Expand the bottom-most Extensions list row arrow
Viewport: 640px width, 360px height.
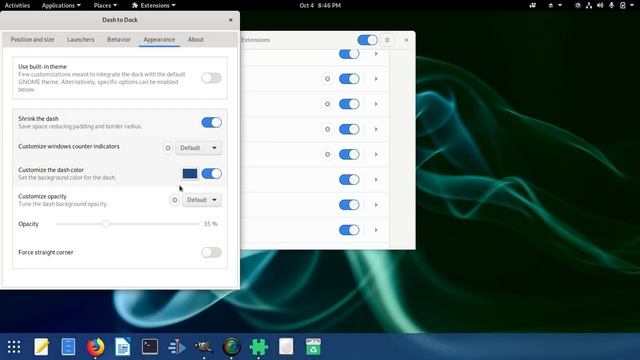[x=376, y=230]
